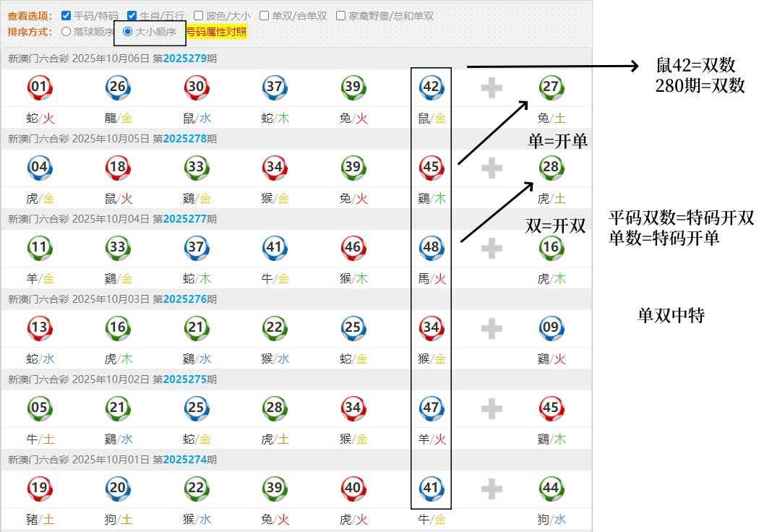Image resolution: width=764 pixels, height=532 pixels.
Task: Select blue ball number 04
Action: pyautogui.click(x=39, y=168)
